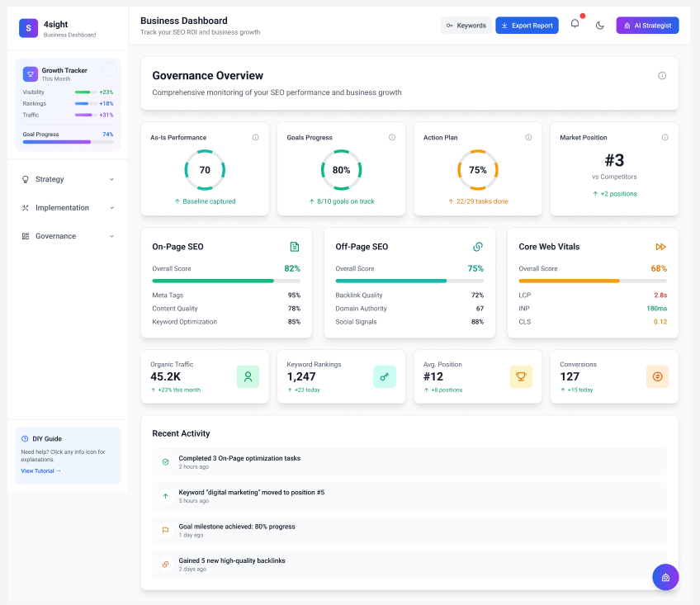
Task: Click the Keywords button
Action: 466,26
